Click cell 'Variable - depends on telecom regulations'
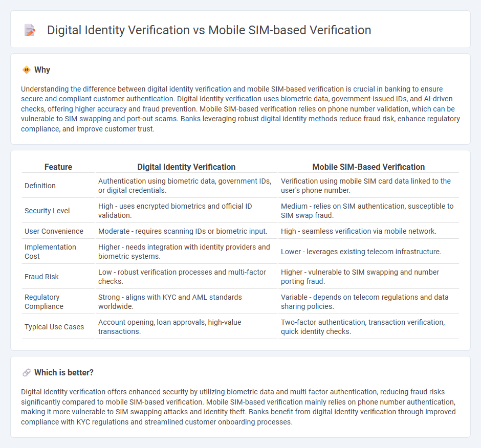481x448 pixels. click(368, 302)
